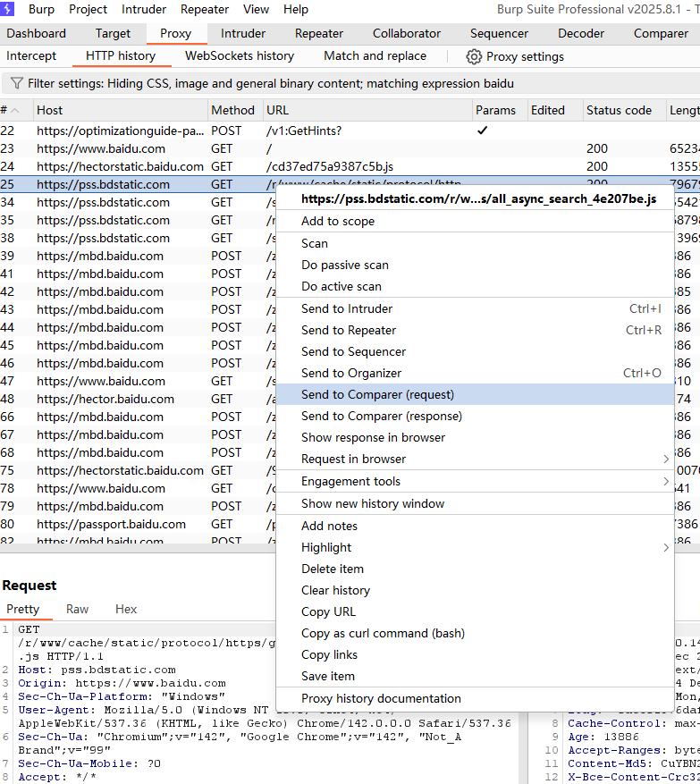
Task: Choose Add to scope in context menu
Action: [x=475, y=221]
